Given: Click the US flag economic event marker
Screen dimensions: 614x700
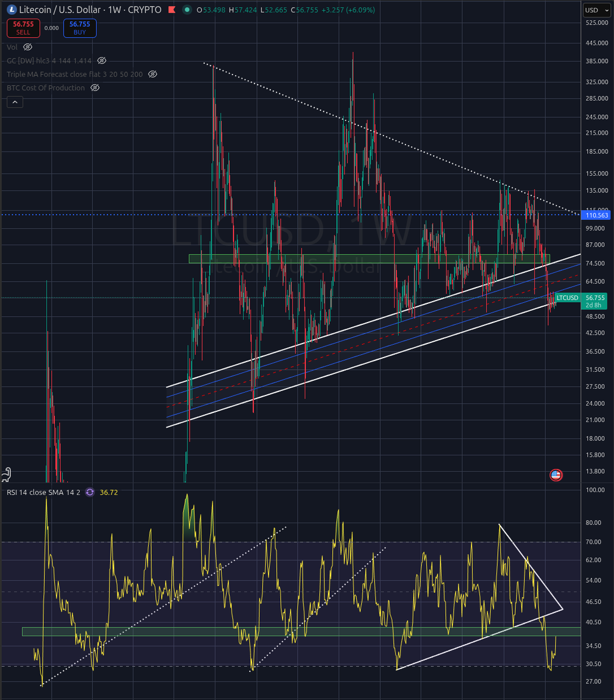Looking at the screenshot, I should (556, 475).
